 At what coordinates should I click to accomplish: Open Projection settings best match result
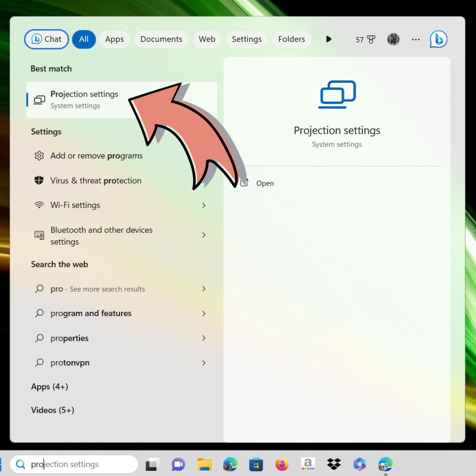click(x=122, y=99)
